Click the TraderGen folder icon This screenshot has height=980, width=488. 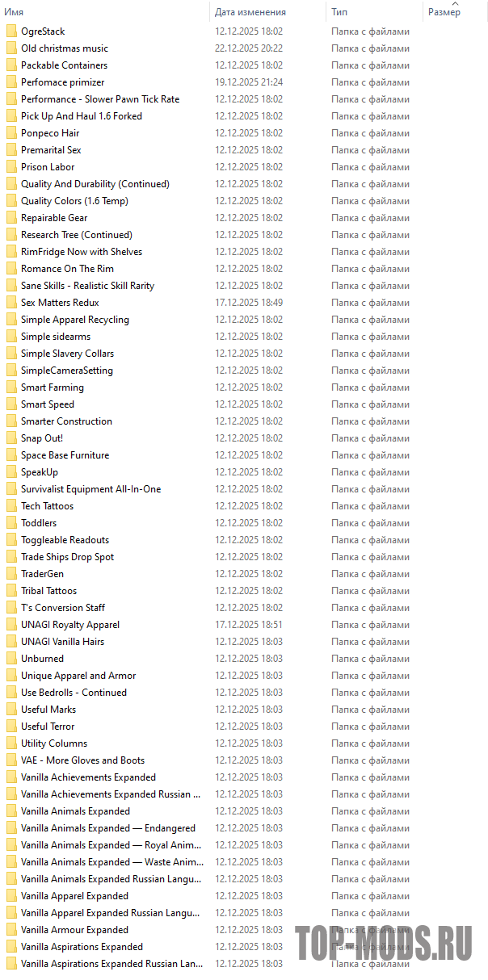(11, 574)
